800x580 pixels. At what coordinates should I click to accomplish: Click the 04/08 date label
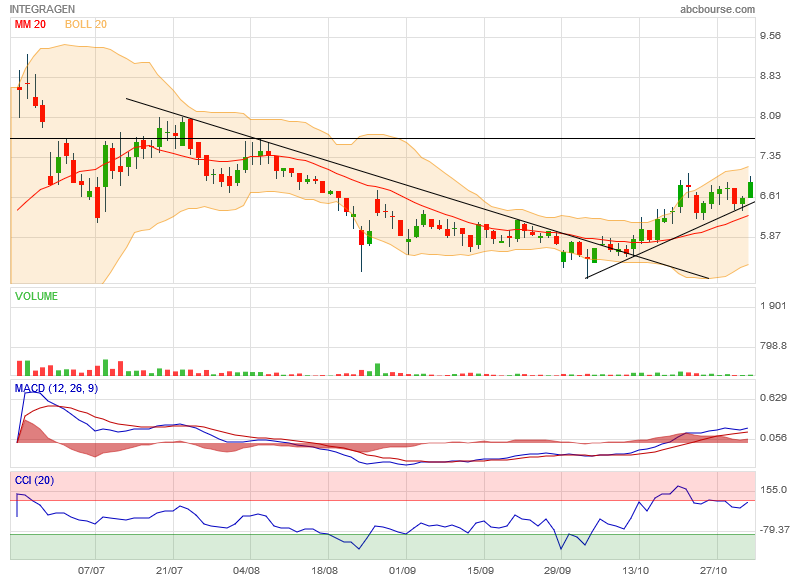click(246, 570)
